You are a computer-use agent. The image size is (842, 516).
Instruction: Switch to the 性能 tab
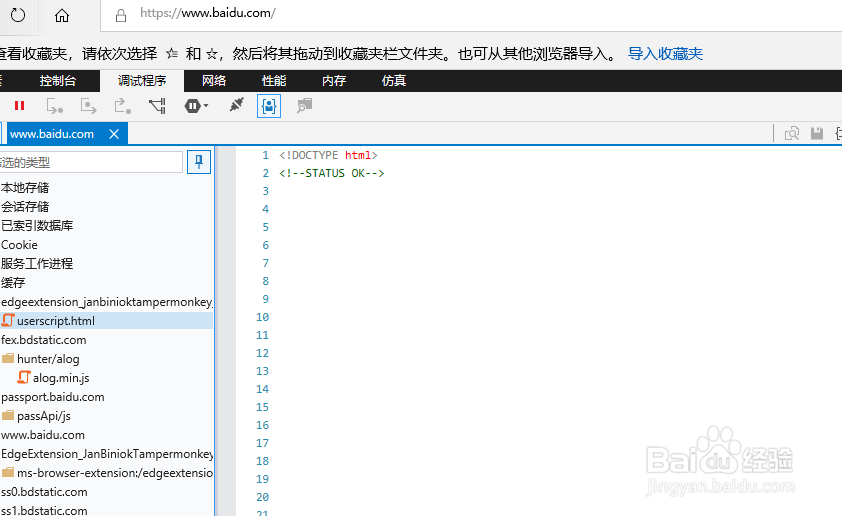274,81
